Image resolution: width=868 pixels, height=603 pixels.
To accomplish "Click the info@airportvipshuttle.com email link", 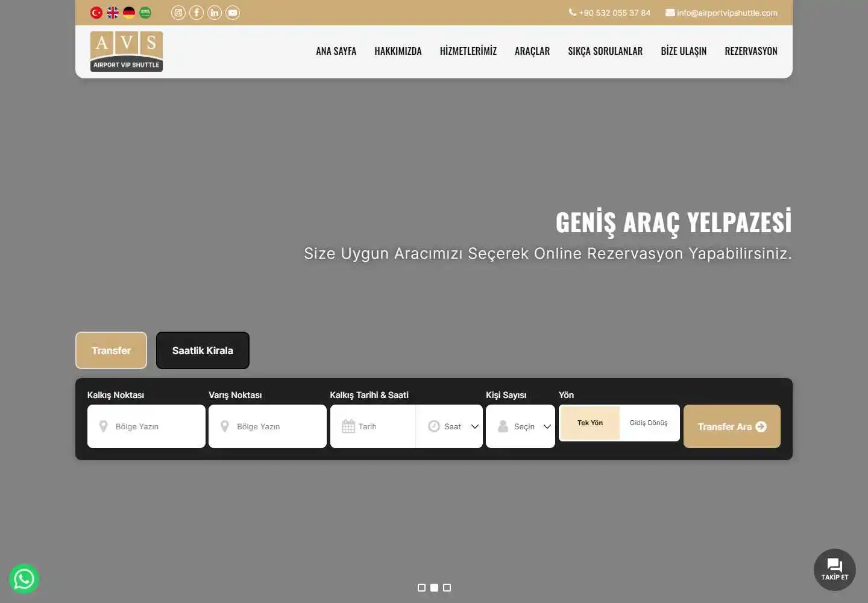I will click(722, 13).
